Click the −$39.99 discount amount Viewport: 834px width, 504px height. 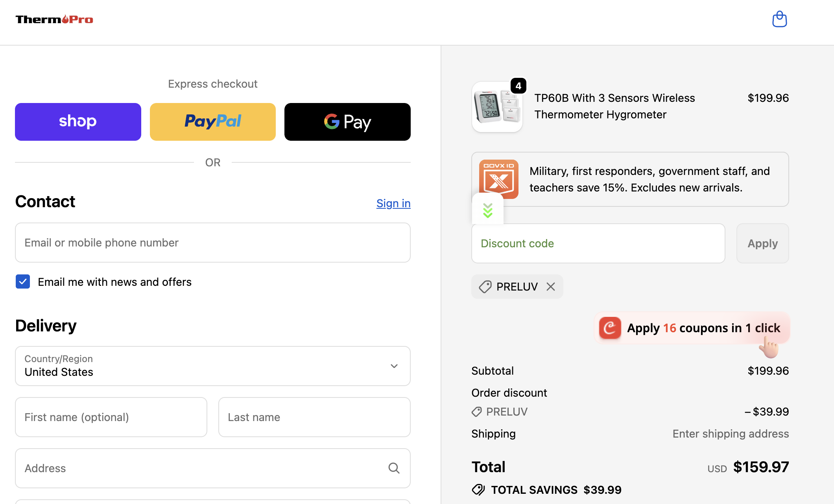click(766, 412)
